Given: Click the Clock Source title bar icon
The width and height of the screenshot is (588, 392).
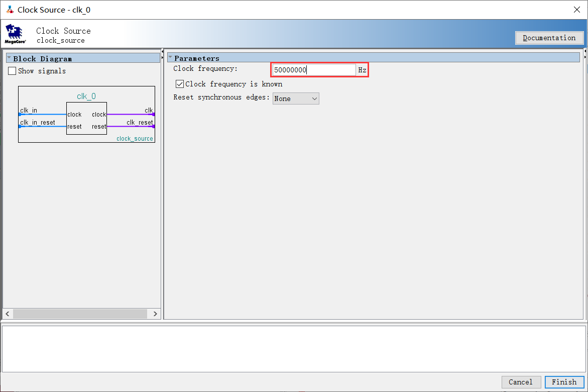Looking at the screenshot, I should pyautogui.click(x=10, y=10).
